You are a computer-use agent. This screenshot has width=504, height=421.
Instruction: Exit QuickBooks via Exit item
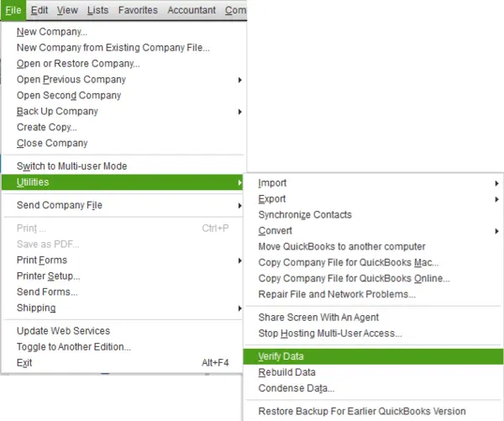click(24, 363)
